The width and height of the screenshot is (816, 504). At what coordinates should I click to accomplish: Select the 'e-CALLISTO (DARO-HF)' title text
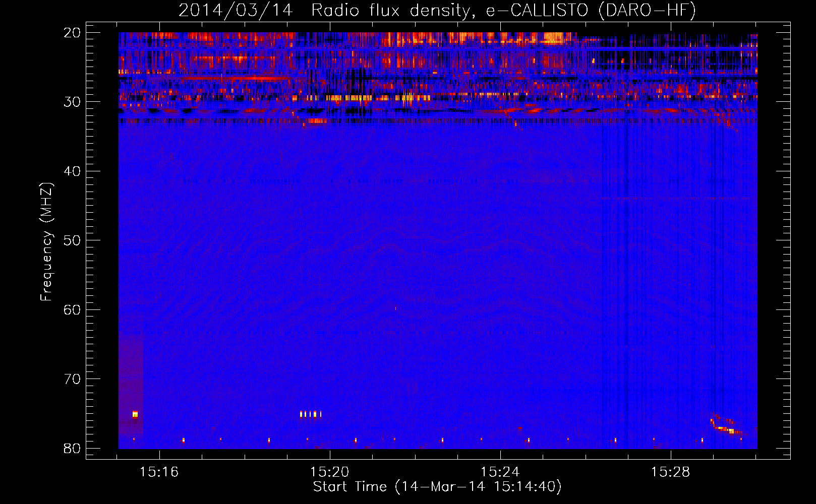[591, 10]
